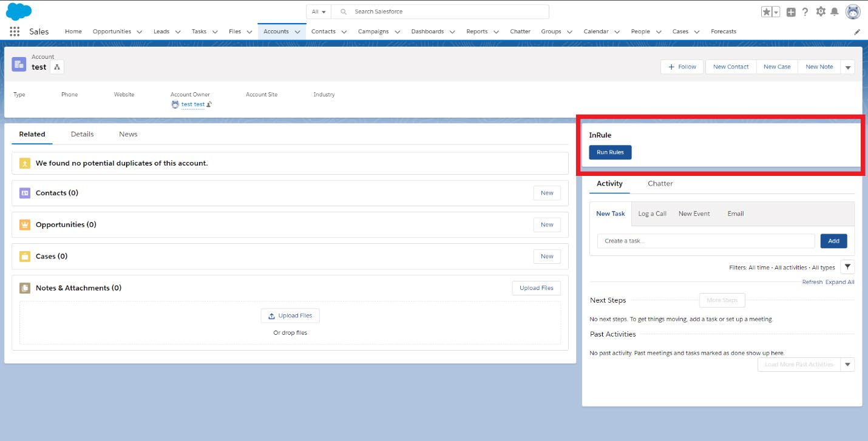
Task: Expand the Leads nav dropdown chevron
Action: click(178, 32)
